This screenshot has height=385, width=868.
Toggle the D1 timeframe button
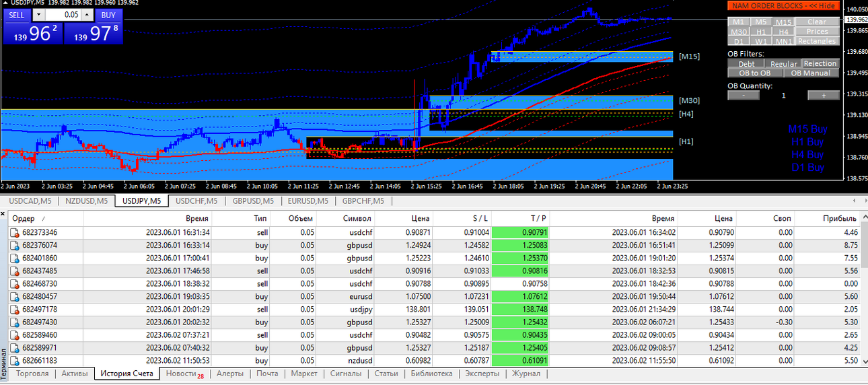[x=738, y=41]
